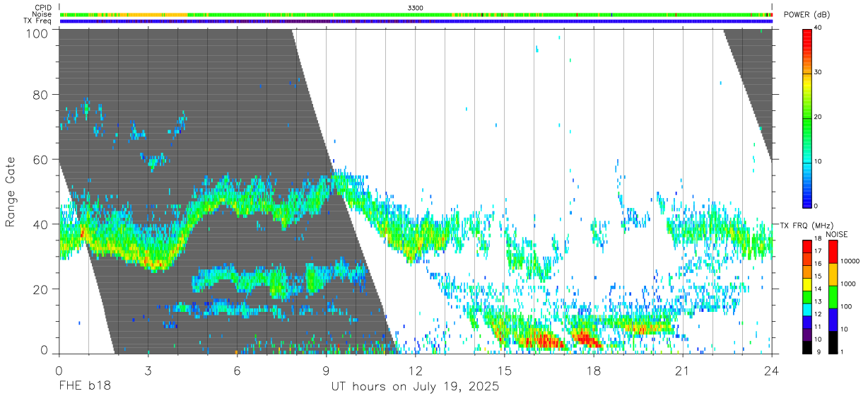Click the 24 hour tick label
868x401 pixels.
[x=772, y=371]
